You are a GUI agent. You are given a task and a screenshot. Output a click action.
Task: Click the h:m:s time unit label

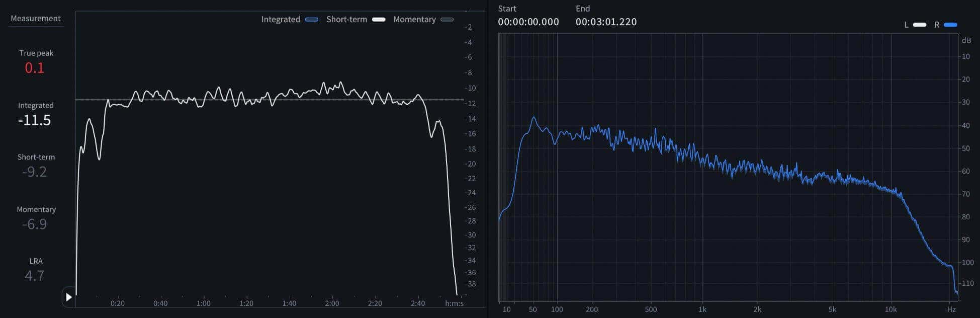[455, 303]
